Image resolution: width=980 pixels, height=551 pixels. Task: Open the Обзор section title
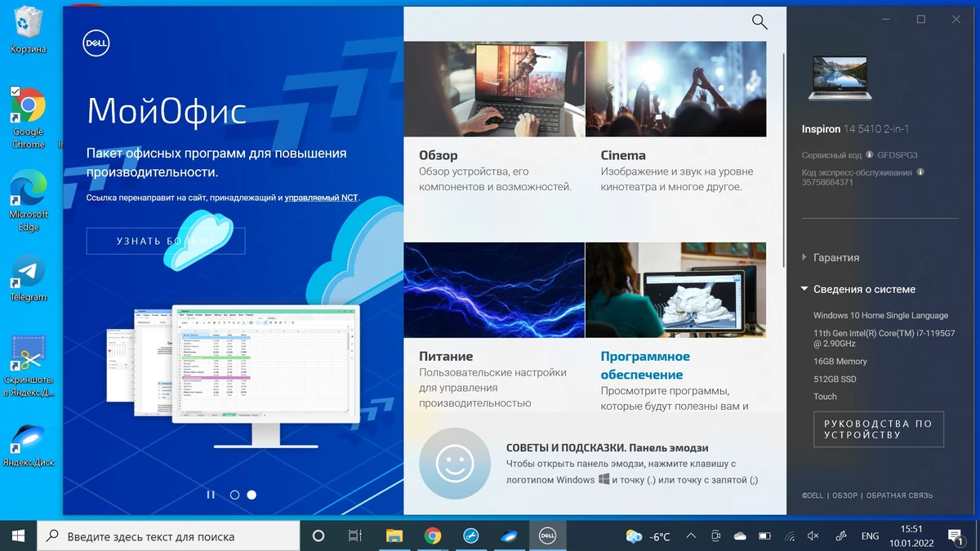(438, 155)
